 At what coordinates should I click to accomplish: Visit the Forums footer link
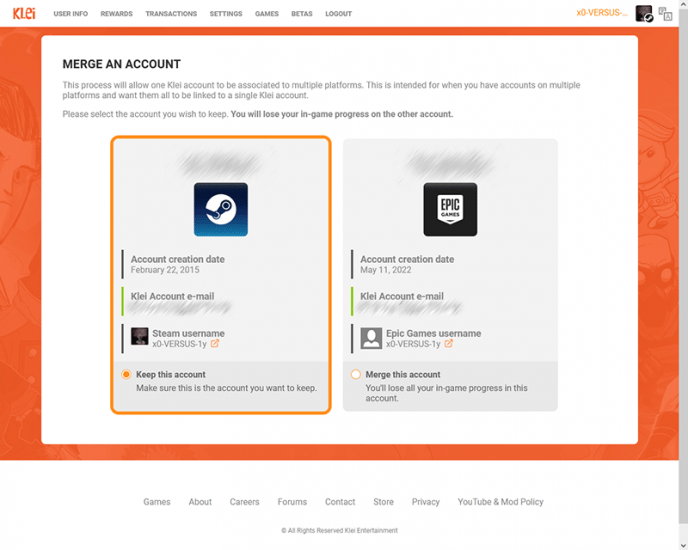[x=292, y=502]
